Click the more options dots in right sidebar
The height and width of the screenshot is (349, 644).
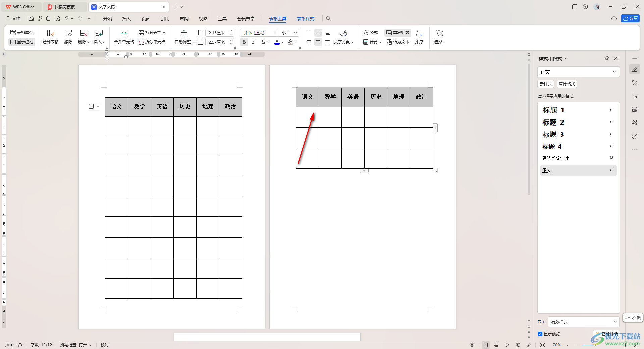tap(635, 150)
